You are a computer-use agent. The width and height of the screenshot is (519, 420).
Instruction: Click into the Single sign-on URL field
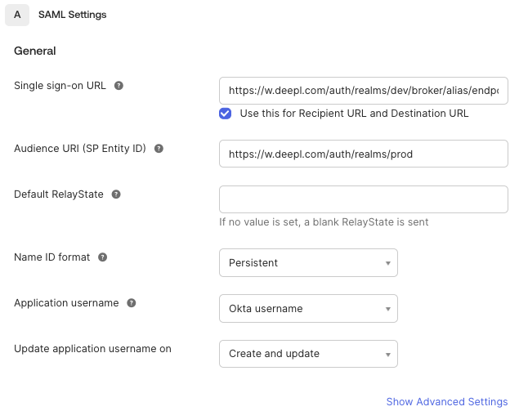[364, 91]
